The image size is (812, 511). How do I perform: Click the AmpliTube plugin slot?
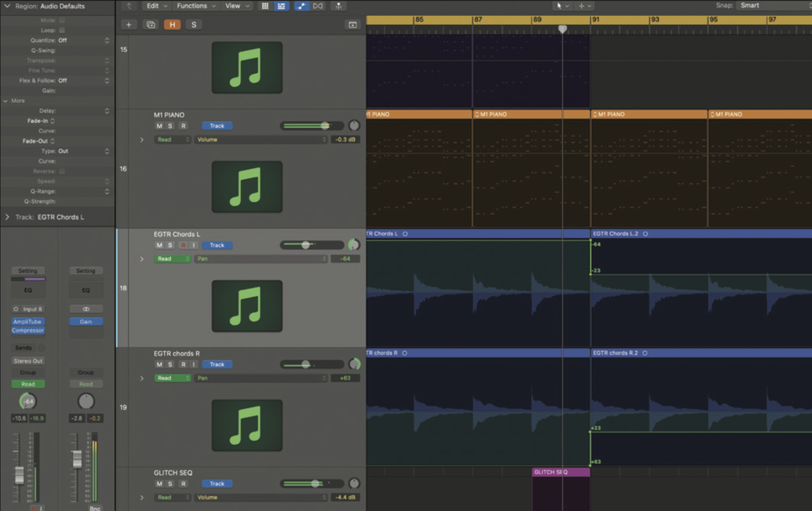(28, 321)
